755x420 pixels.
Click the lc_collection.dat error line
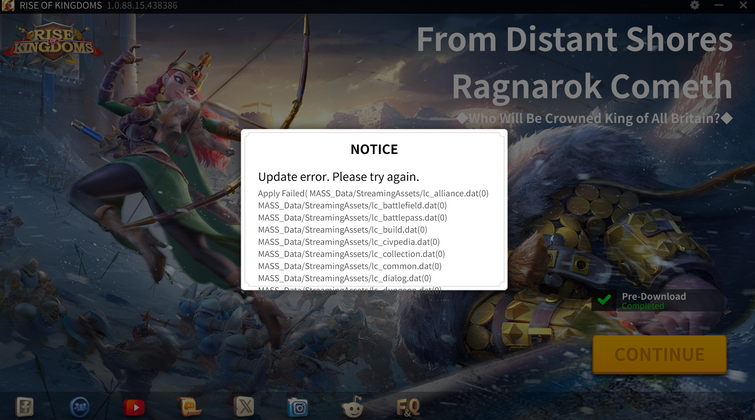[x=351, y=253]
